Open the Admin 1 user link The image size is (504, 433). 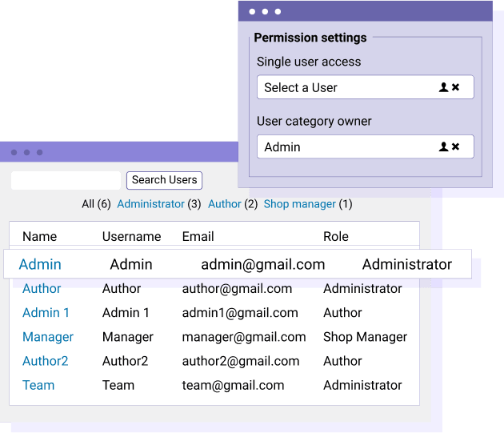[x=46, y=313]
